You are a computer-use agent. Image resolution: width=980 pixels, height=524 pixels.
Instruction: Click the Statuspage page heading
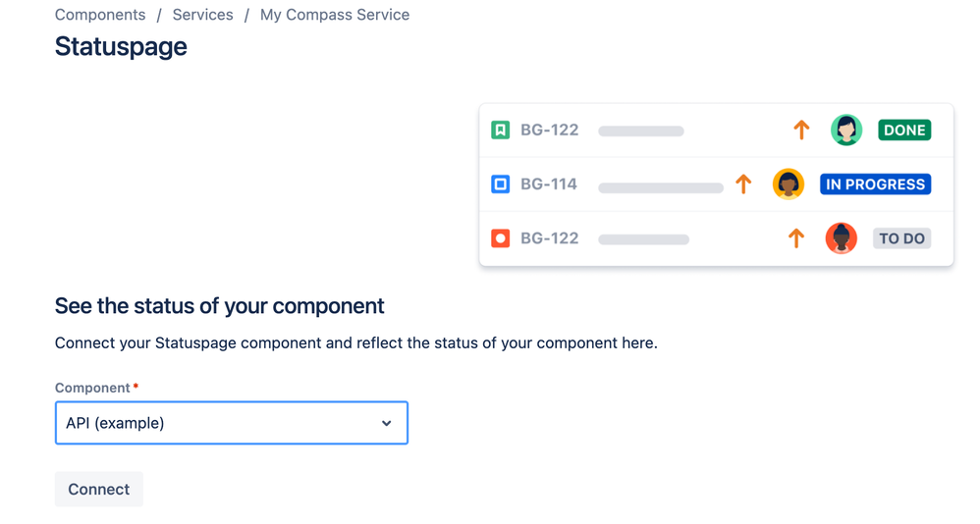coord(121,47)
